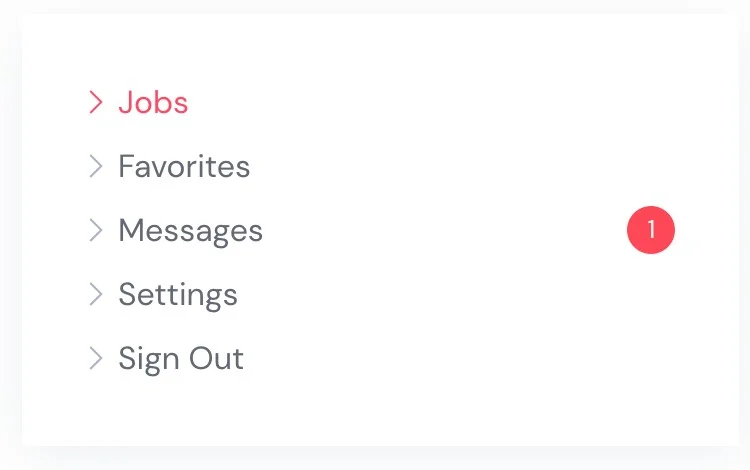The width and height of the screenshot is (750, 470).
Task: Click the Settings text link
Action: tap(178, 294)
